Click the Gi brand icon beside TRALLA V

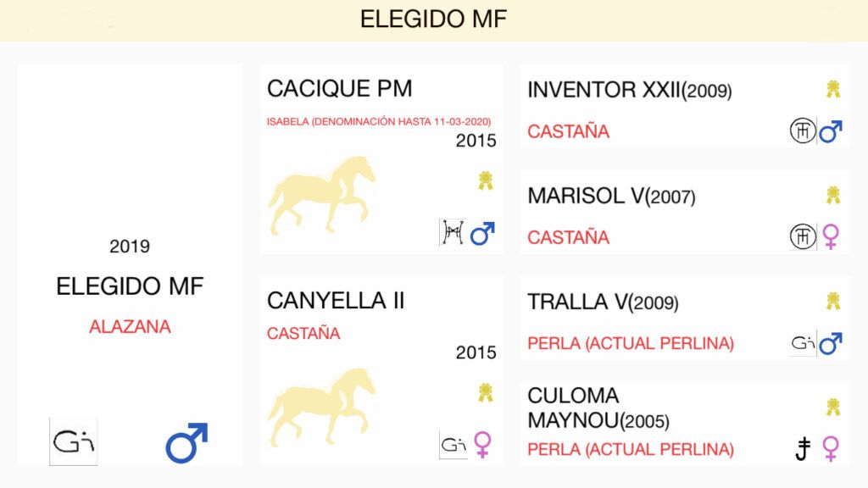803,343
